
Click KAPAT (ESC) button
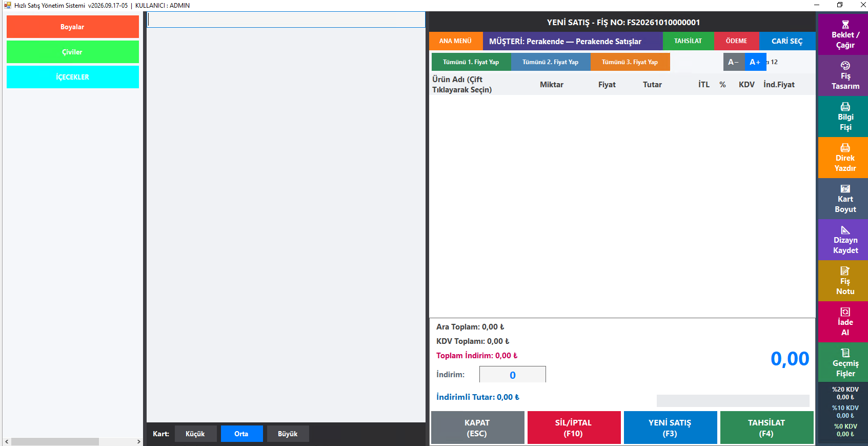(477, 428)
